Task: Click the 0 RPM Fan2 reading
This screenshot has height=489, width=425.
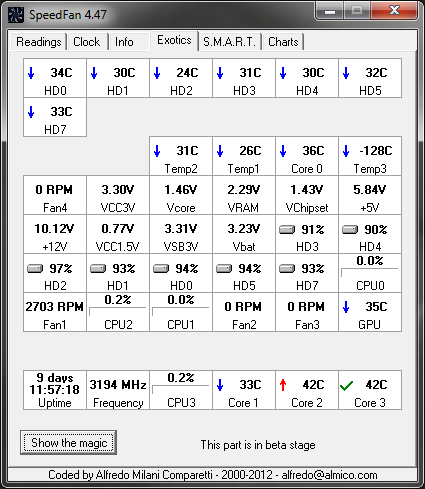Action: pyautogui.click(x=244, y=312)
